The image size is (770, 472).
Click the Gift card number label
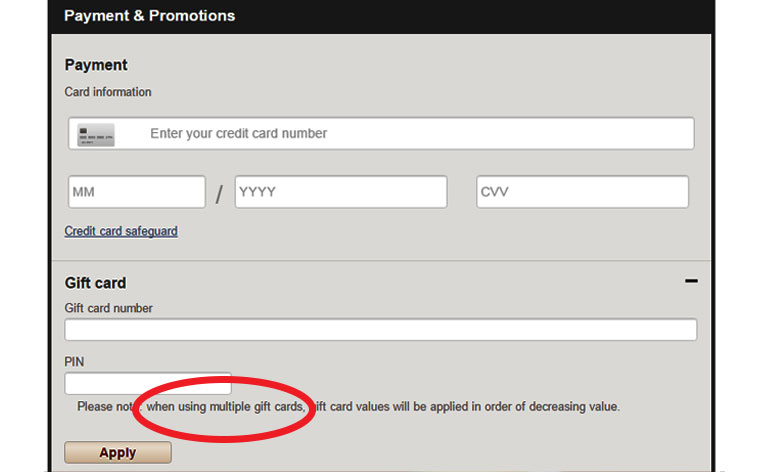tap(108, 308)
